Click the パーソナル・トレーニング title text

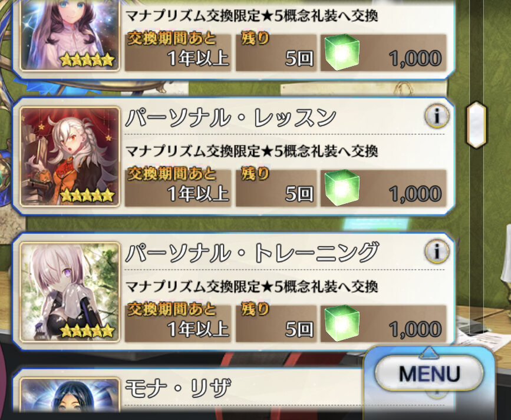coord(252,253)
